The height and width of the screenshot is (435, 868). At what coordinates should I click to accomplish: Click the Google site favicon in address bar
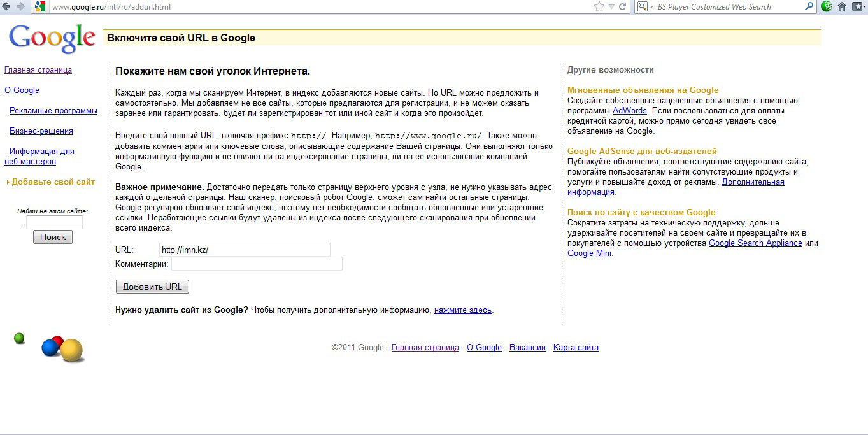tap(40, 7)
